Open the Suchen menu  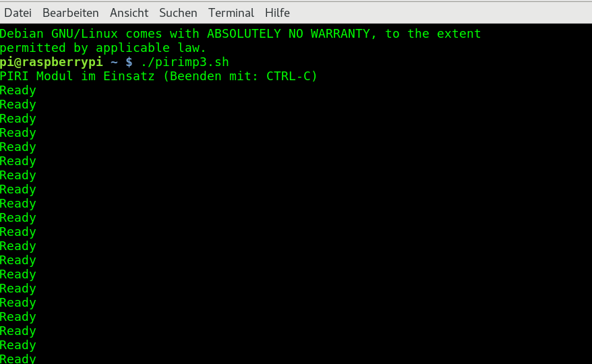tap(178, 13)
